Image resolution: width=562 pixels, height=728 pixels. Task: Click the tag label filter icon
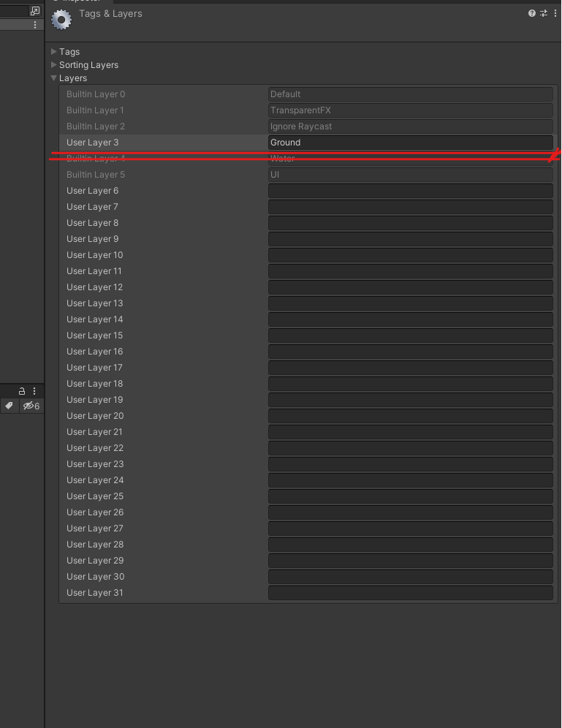point(9,406)
